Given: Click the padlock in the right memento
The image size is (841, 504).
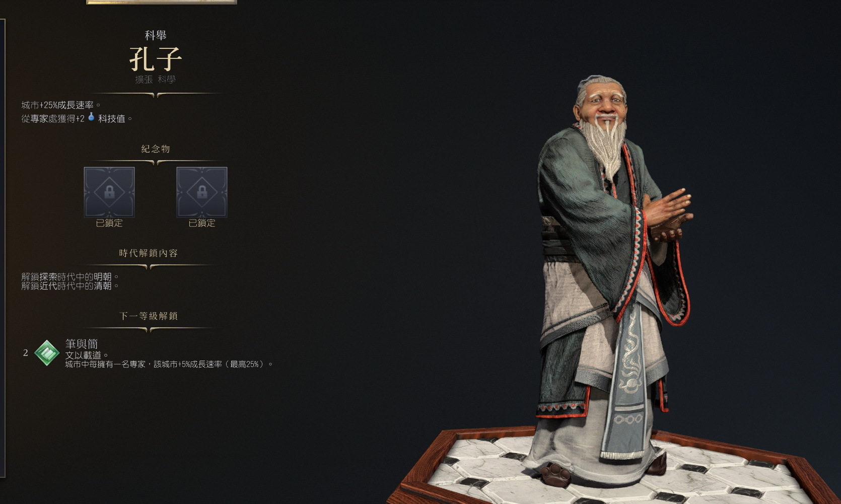Looking at the screenshot, I should pos(202,192).
